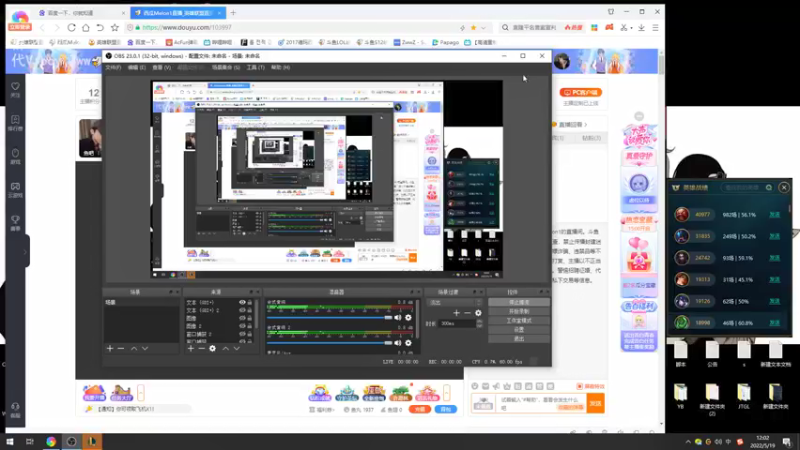Click the orange send button in Douyu chat

coord(595,404)
